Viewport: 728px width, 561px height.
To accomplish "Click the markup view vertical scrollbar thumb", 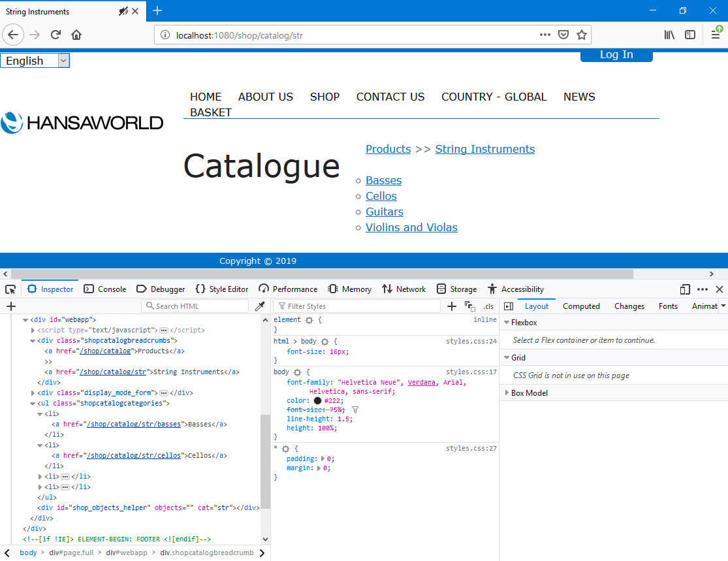I will click(x=266, y=460).
